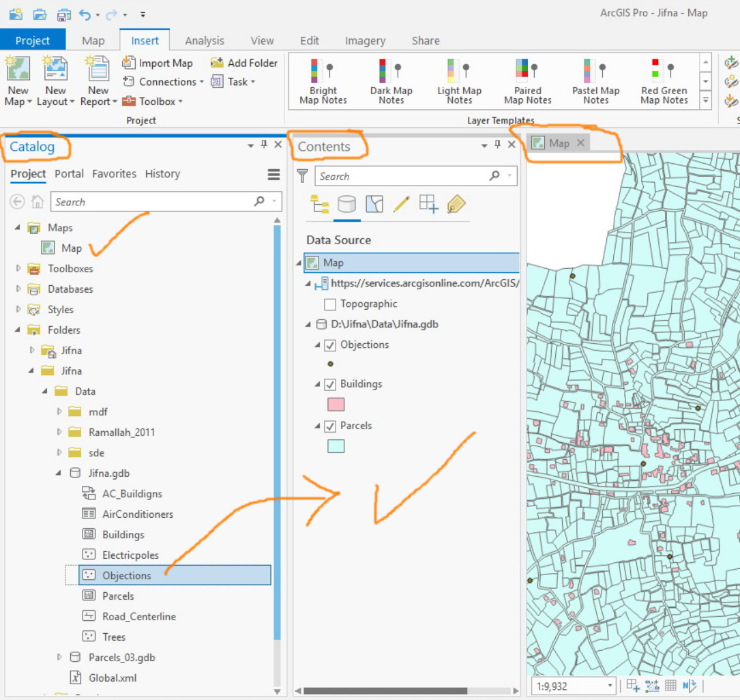Screen dimensions: 740x700
Task: Select Red Green Map Notes template
Action: tap(664, 82)
